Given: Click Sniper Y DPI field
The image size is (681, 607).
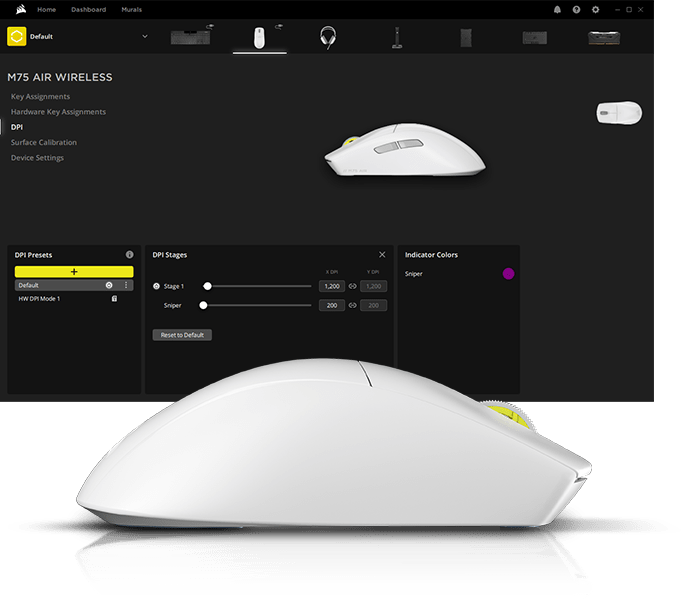Looking at the screenshot, I should click(x=374, y=305).
